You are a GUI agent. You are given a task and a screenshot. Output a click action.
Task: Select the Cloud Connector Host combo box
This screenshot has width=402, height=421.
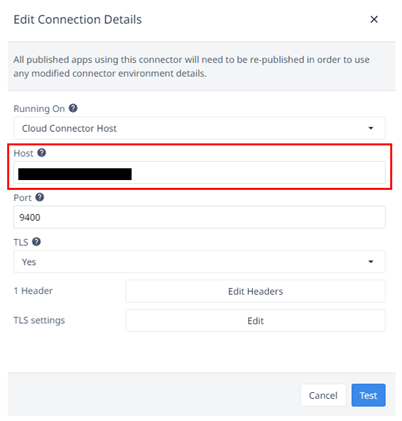tap(199, 128)
